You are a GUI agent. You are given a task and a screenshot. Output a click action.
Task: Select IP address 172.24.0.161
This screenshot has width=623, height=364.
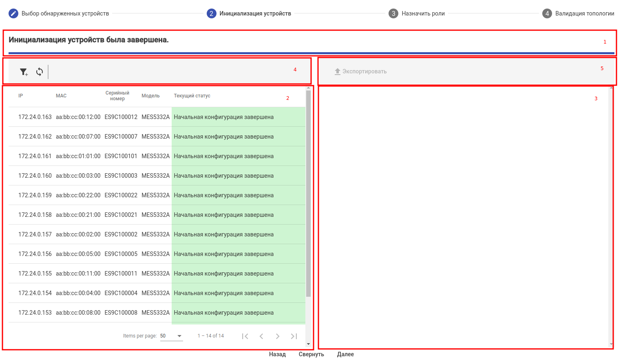point(35,156)
